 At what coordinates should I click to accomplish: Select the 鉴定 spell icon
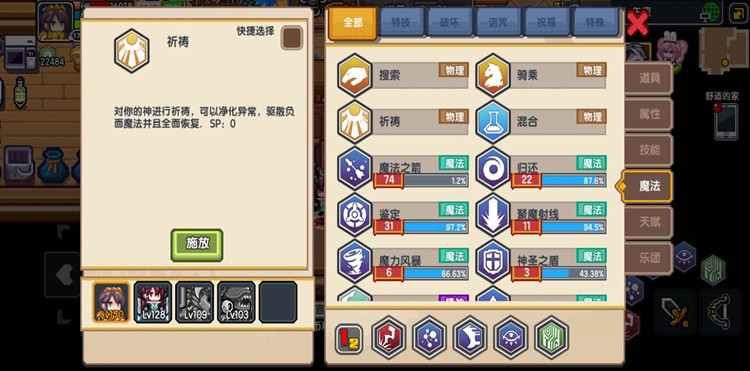pos(354,215)
